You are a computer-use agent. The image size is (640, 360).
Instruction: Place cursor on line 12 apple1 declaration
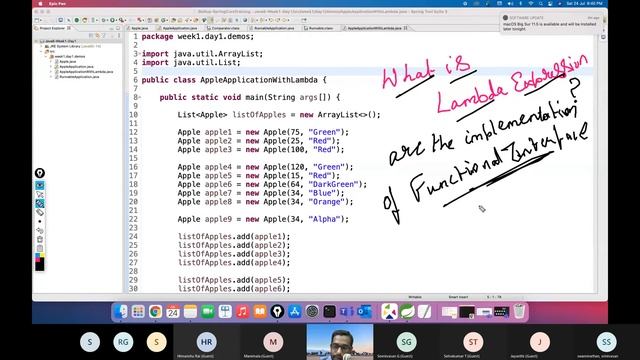click(x=263, y=132)
